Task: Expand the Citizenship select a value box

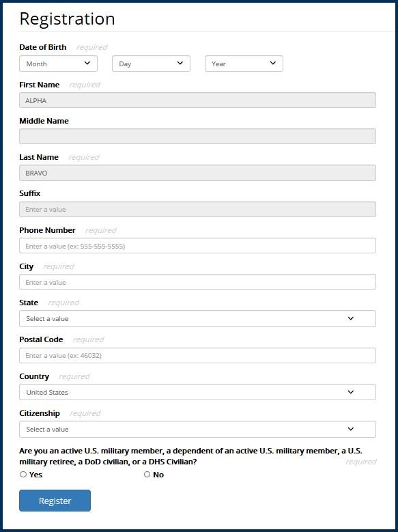Action: pos(197,429)
